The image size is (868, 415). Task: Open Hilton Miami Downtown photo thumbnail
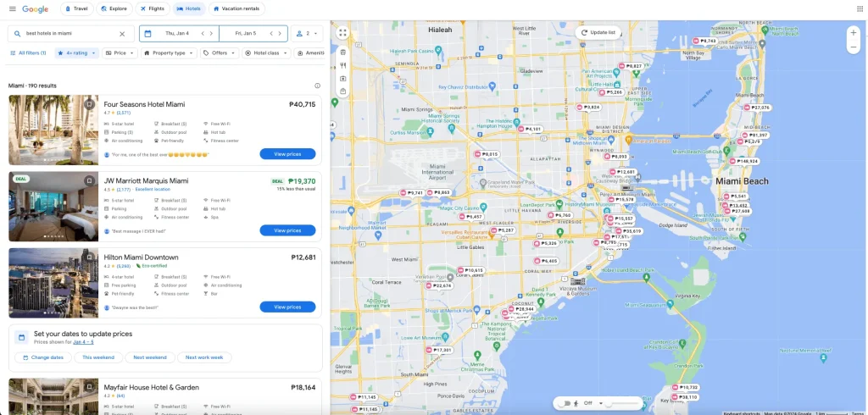click(x=53, y=283)
